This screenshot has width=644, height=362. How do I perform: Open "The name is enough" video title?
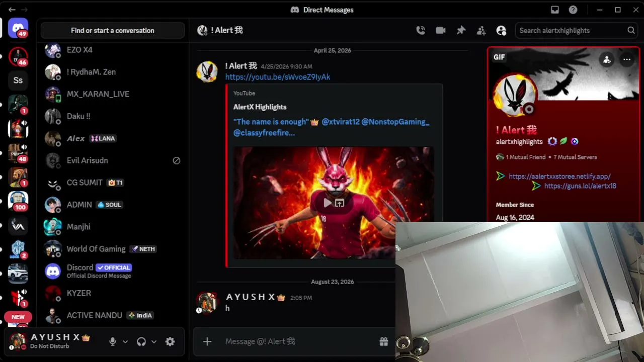331,127
